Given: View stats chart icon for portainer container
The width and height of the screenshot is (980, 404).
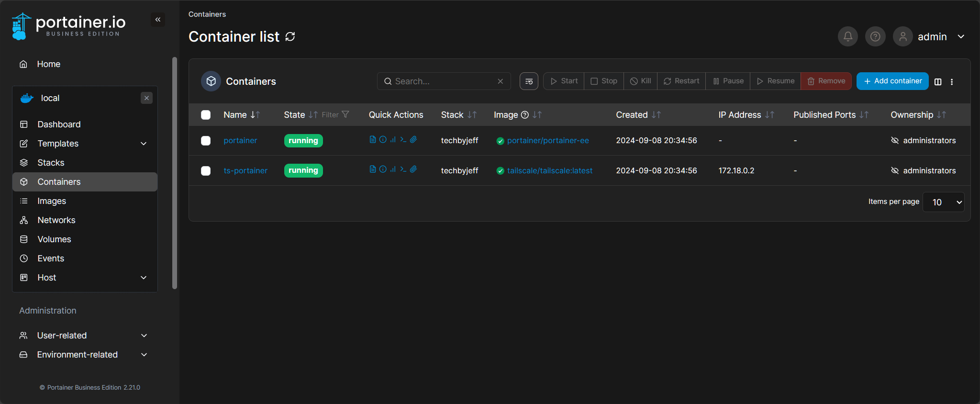Looking at the screenshot, I should (393, 139).
